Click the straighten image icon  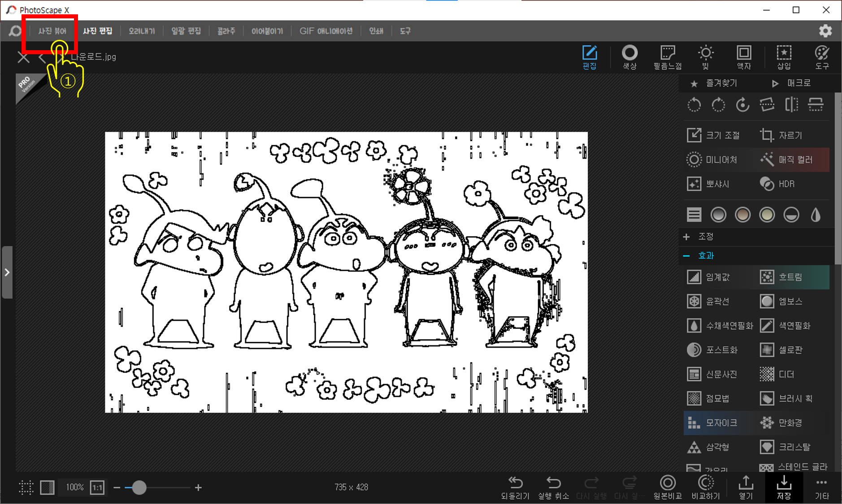coord(767,105)
